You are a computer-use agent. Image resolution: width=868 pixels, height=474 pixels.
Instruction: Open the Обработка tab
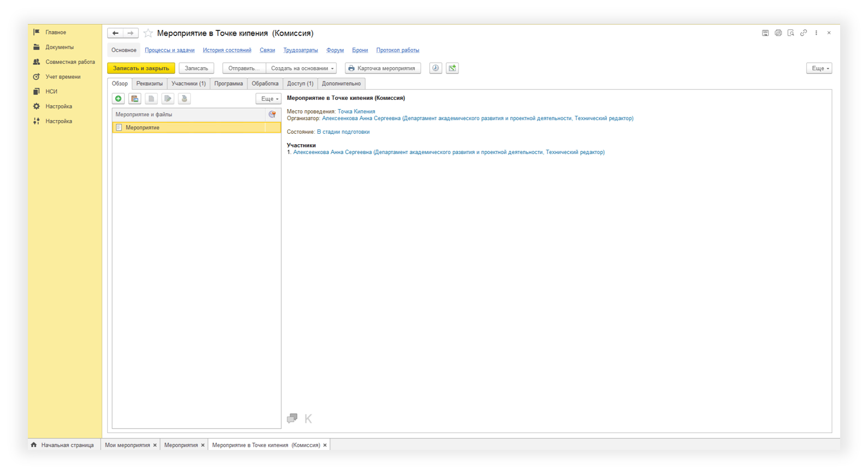pos(265,84)
